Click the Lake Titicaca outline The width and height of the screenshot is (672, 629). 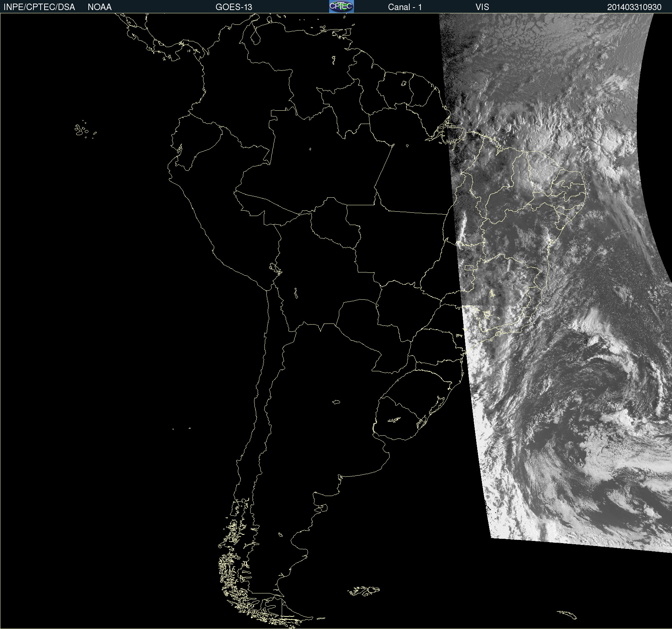pos(276,268)
